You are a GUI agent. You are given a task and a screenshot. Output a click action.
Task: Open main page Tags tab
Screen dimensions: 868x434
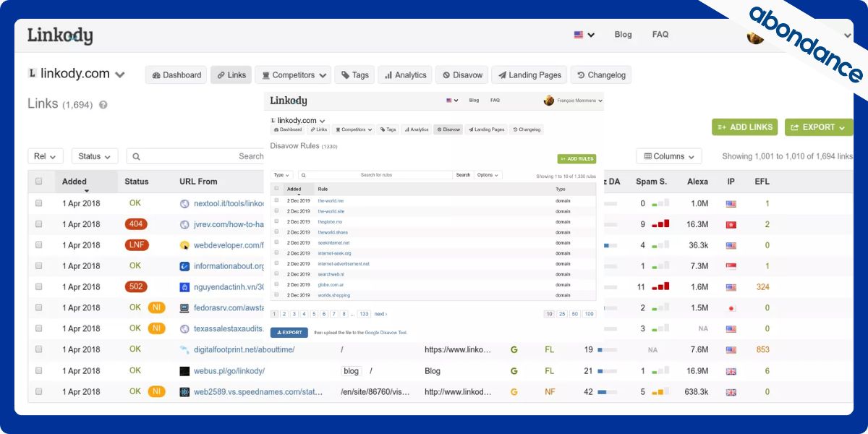click(354, 75)
